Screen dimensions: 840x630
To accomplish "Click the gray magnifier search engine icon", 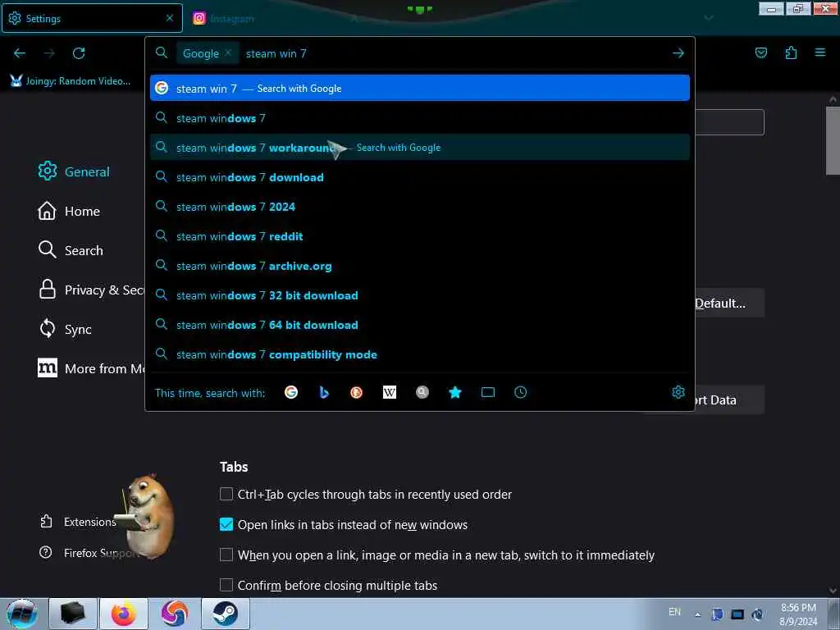I will [x=422, y=393].
